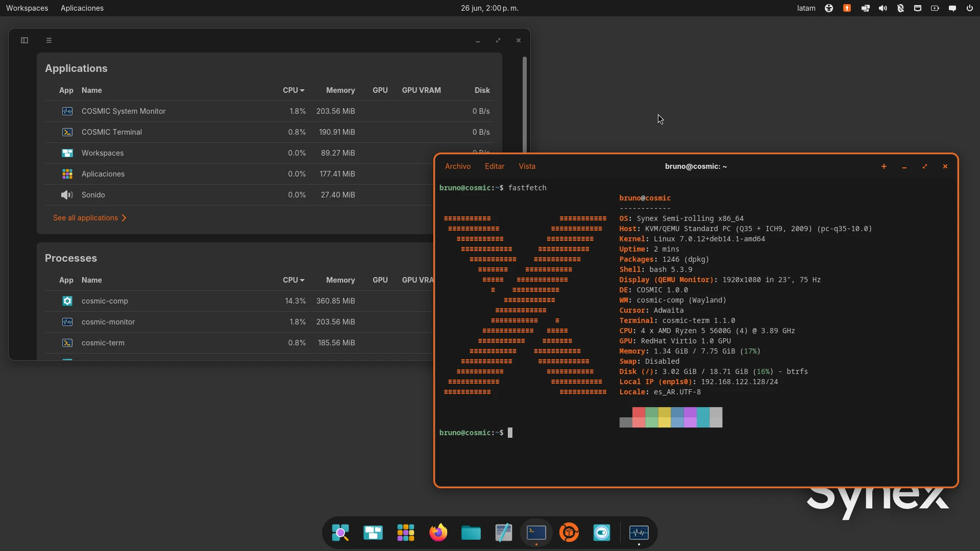Open the Editar menu in the terminal

pyautogui.click(x=495, y=166)
